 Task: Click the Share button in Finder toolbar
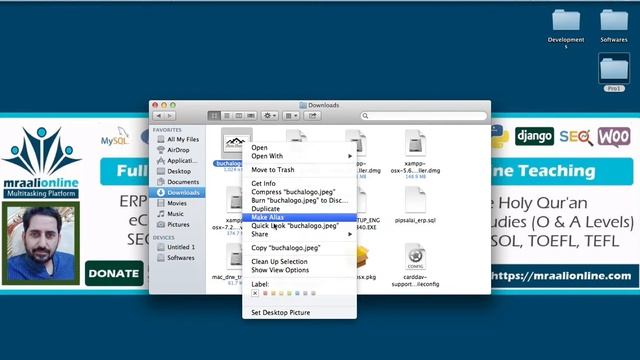(313, 116)
